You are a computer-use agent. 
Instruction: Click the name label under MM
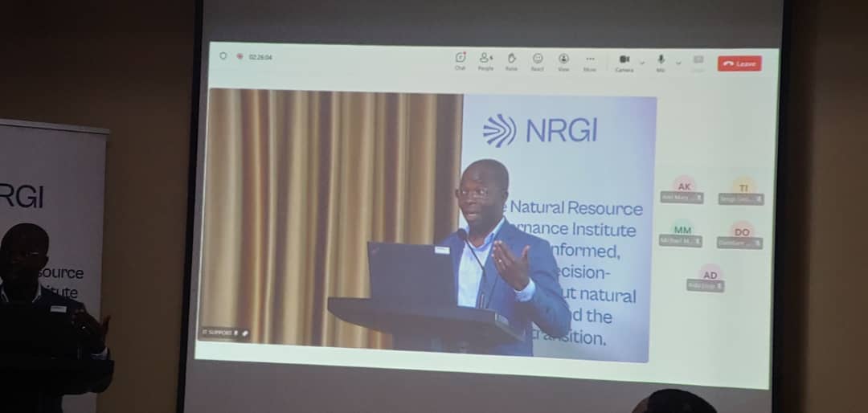tap(681, 241)
